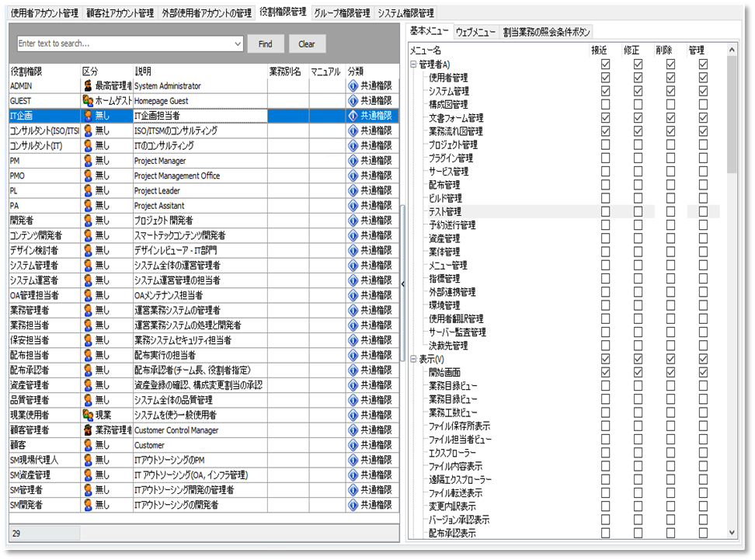Click the Clear button
Viewport: 755px width, 560px height.
coord(307,44)
